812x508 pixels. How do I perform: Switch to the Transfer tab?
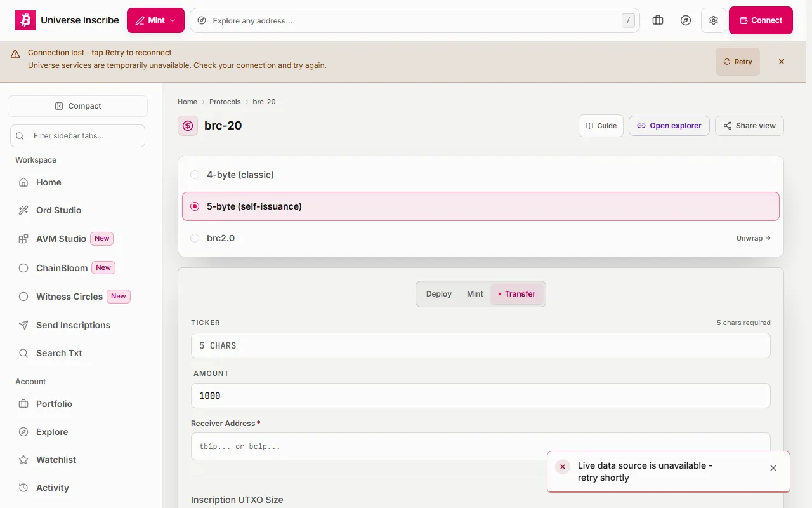pos(517,294)
